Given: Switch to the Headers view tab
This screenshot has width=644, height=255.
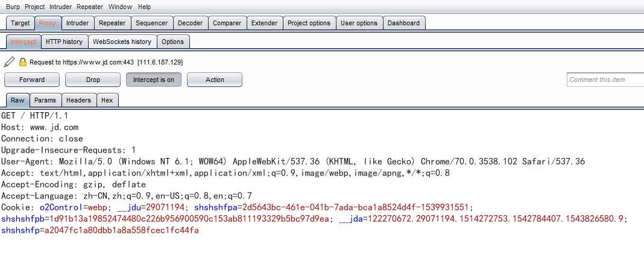Looking at the screenshot, I should coord(79,100).
